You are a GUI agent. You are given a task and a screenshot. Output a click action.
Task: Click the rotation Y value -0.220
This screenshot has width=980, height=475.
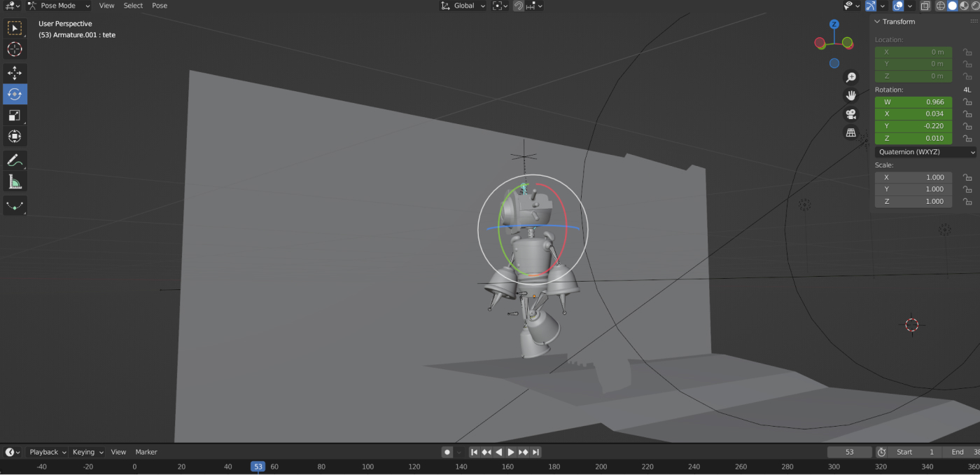913,126
